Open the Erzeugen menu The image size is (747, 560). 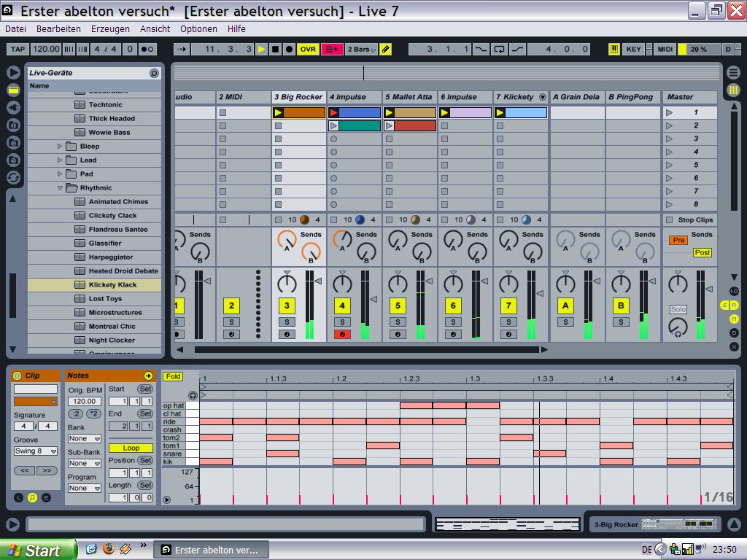pos(110,29)
